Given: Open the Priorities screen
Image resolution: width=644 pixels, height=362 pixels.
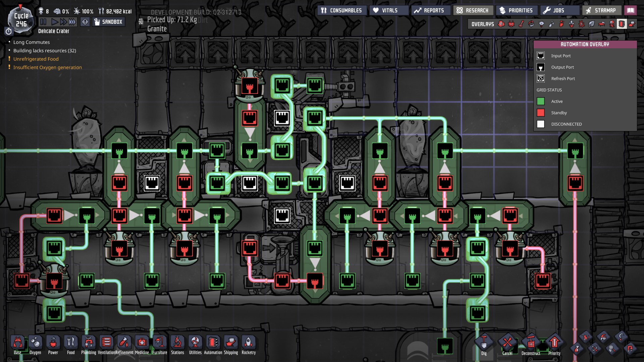Looking at the screenshot, I should pos(517,10).
